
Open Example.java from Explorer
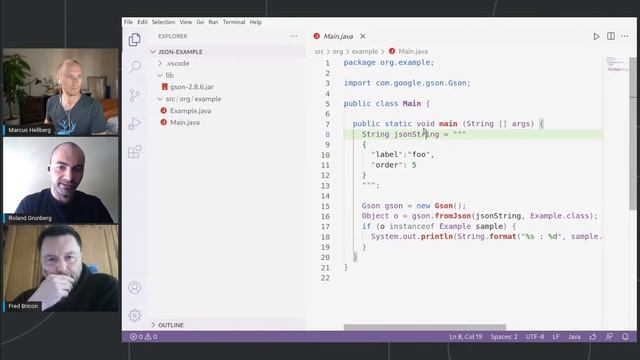click(191, 111)
